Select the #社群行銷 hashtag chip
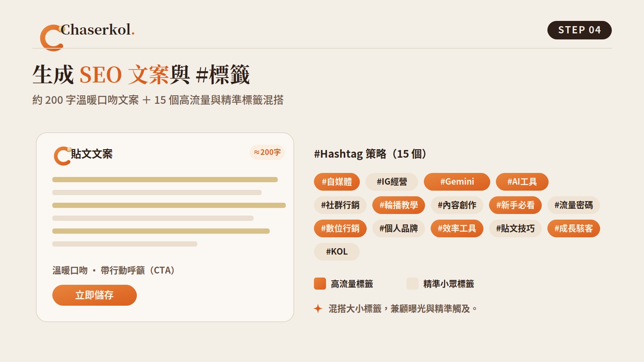Image resolution: width=644 pixels, height=362 pixels. (x=340, y=205)
